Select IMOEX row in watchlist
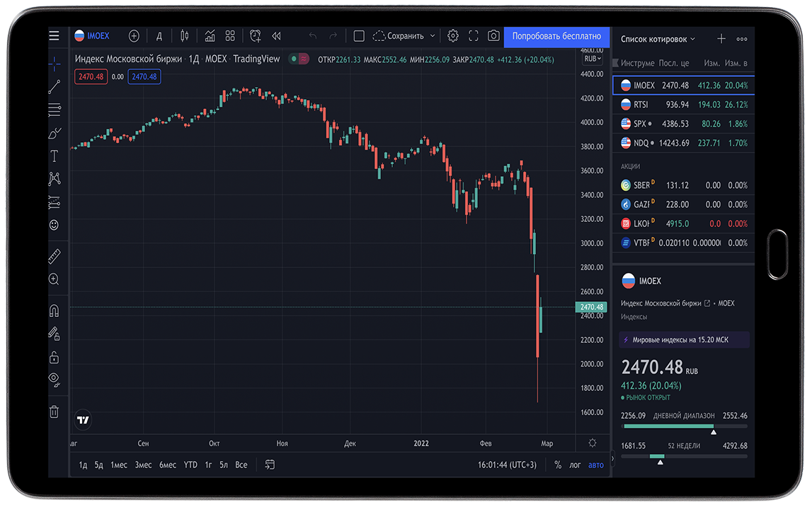812x505 pixels. pyautogui.click(x=684, y=86)
